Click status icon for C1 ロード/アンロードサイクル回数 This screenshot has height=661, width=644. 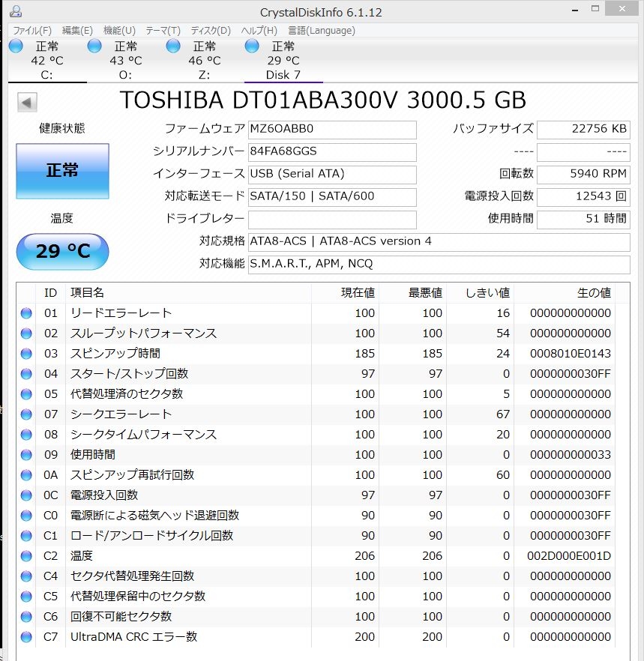click(26, 536)
